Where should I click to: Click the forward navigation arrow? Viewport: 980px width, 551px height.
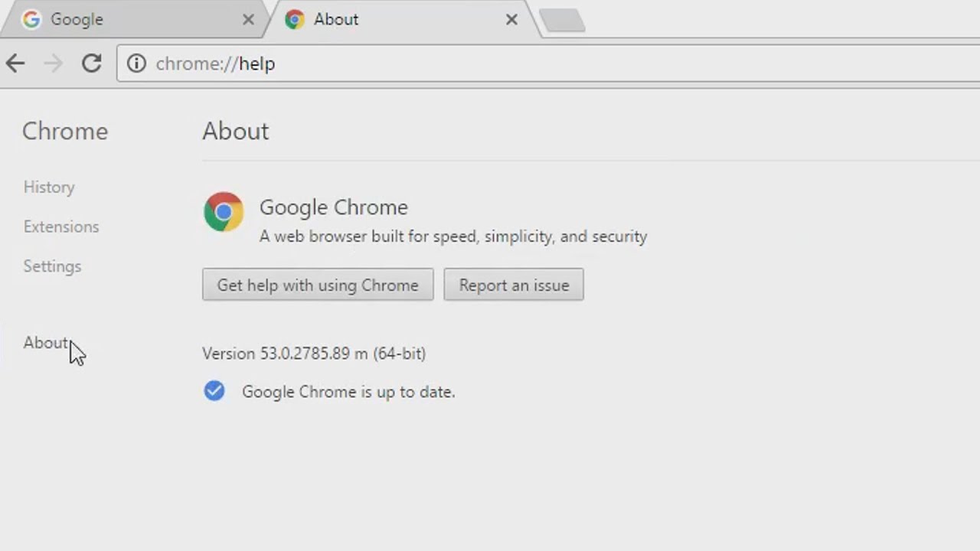(53, 64)
